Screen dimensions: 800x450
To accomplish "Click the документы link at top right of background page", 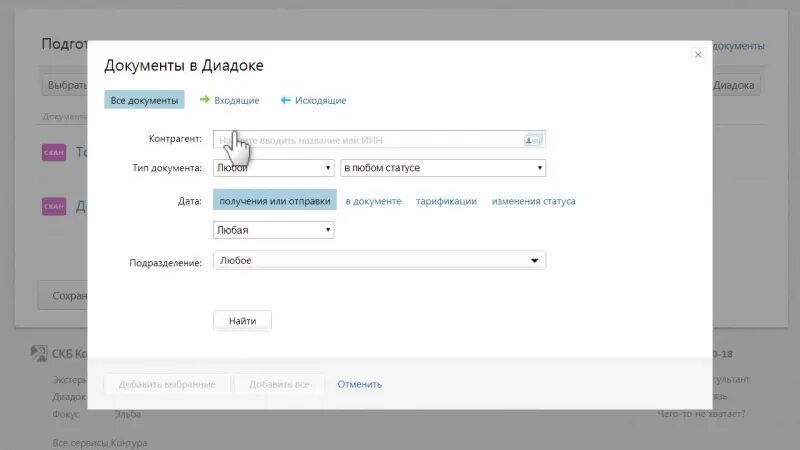I will coord(738,46).
